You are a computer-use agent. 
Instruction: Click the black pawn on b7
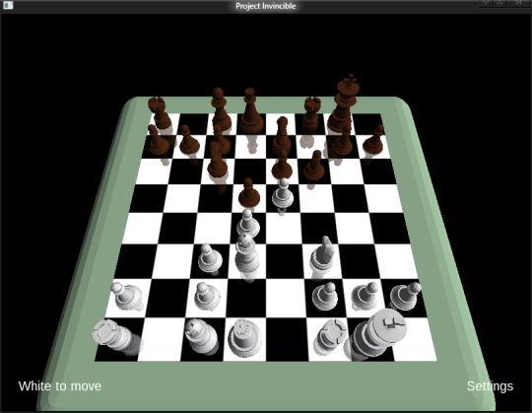click(x=189, y=140)
